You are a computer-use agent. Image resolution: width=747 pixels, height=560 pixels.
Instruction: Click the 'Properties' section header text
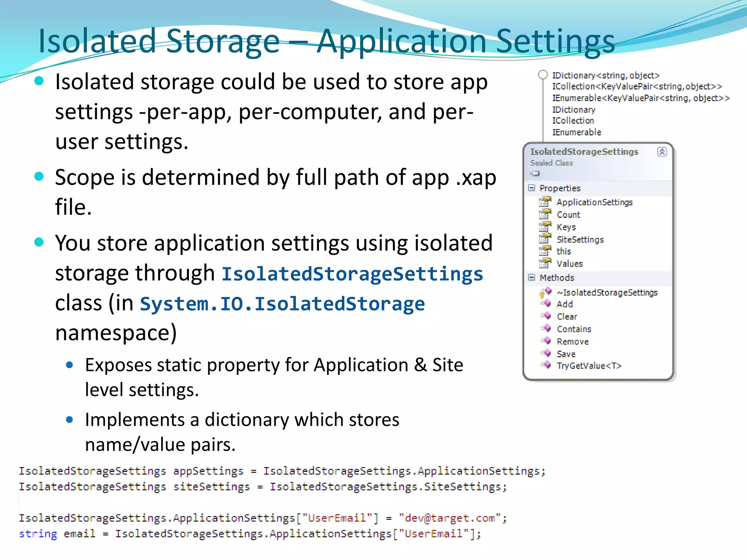point(560,188)
